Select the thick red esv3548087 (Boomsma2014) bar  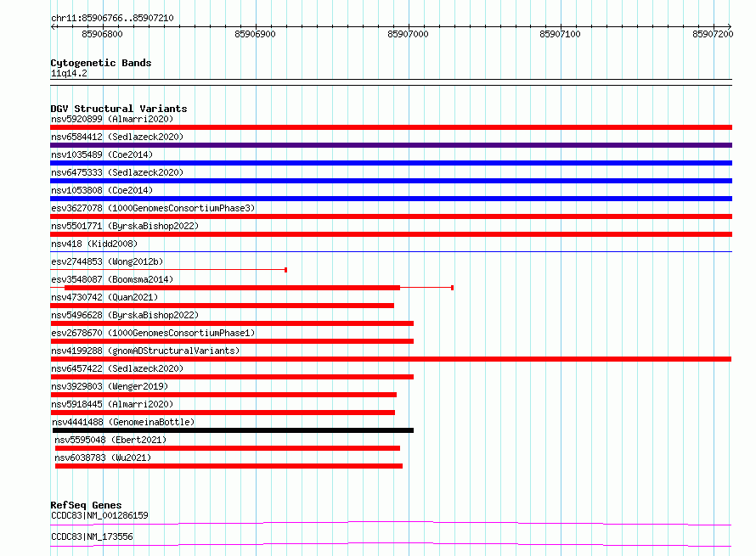click(233, 288)
